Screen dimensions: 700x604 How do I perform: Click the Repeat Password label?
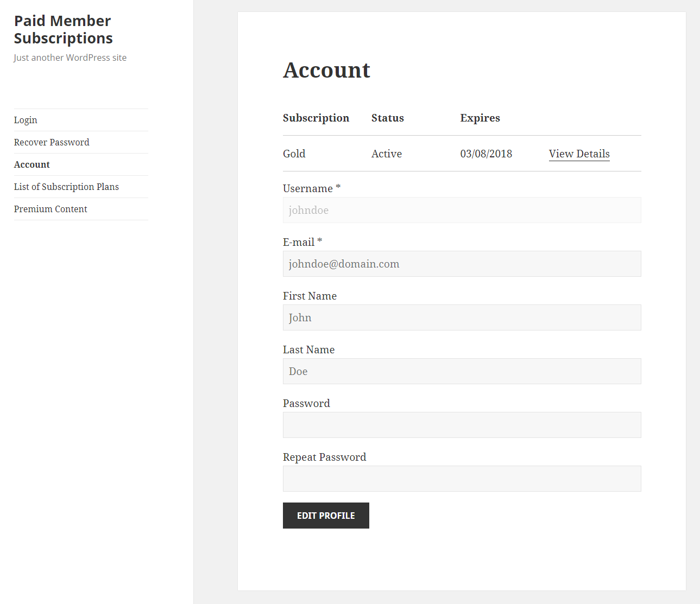pos(324,457)
